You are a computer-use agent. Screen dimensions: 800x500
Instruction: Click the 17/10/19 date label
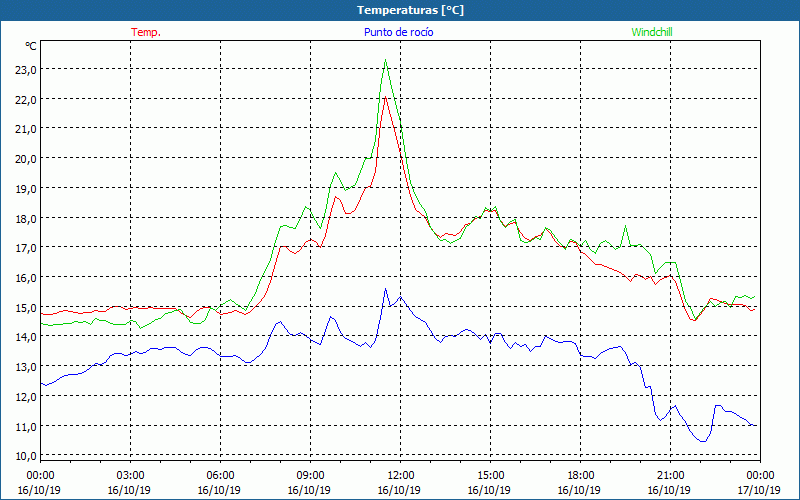click(x=759, y=490)
